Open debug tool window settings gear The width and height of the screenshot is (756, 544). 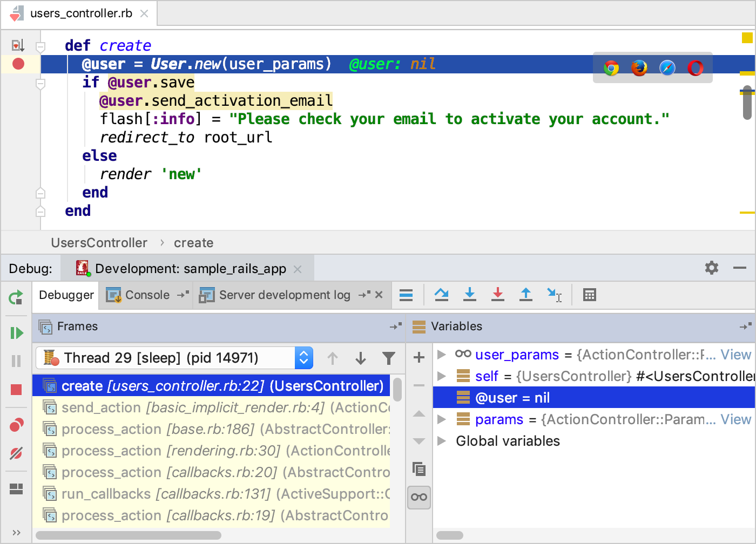(712, 268)
